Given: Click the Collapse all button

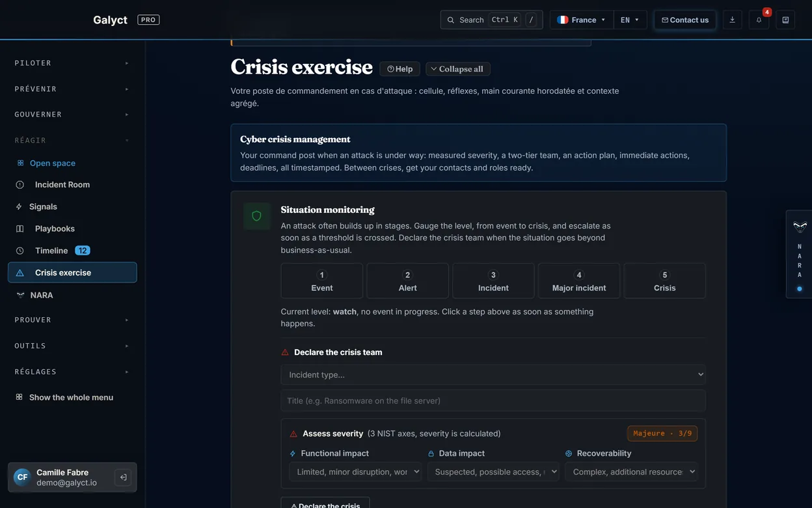Looking at the screenshot, I should pos(458,69).
